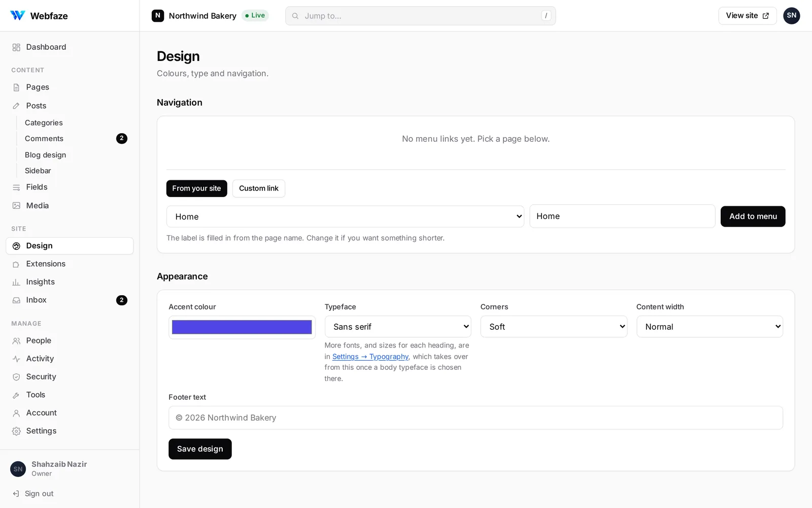Open Comments under Posts
The image size is (812, 508).
coord(44,139)
